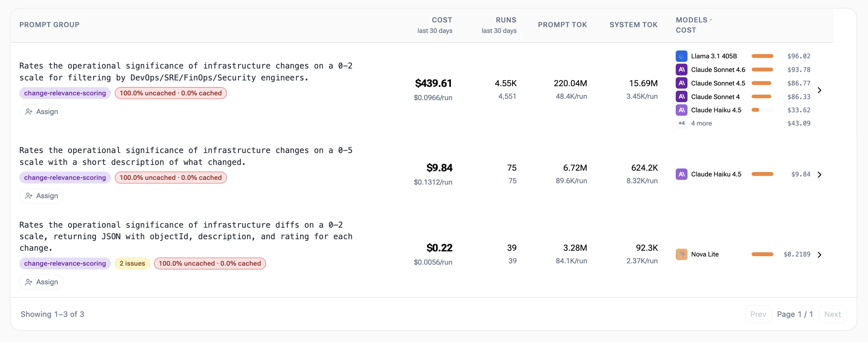Click change-relevance-scoring tag in $0.22 row
Screen dimensions: 868x342
[65, 263]
